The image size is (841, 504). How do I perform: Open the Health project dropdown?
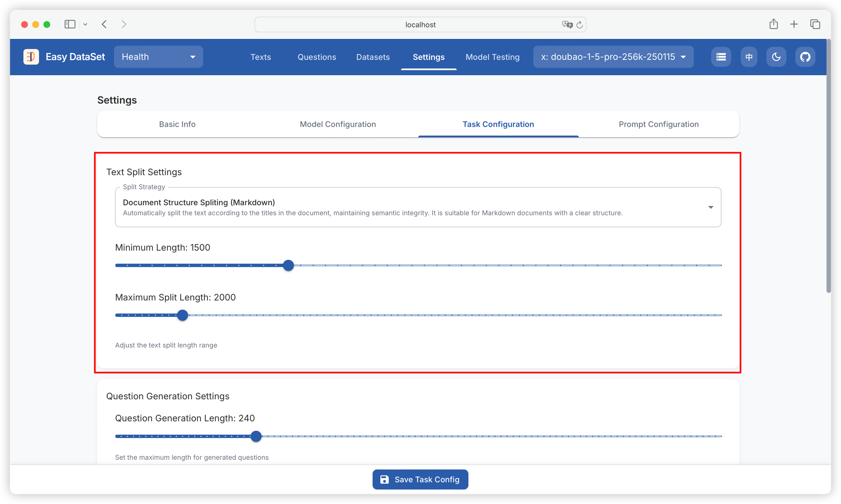[158, 57]
